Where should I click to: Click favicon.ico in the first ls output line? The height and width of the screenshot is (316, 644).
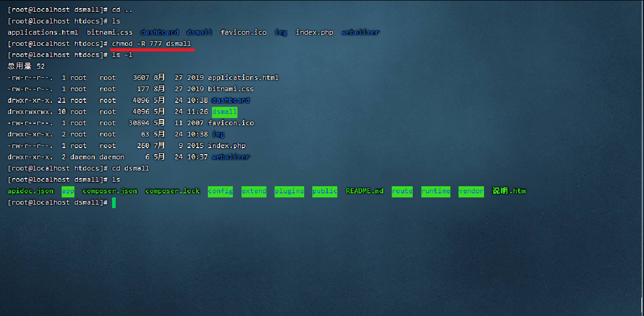tap(244, 33)
